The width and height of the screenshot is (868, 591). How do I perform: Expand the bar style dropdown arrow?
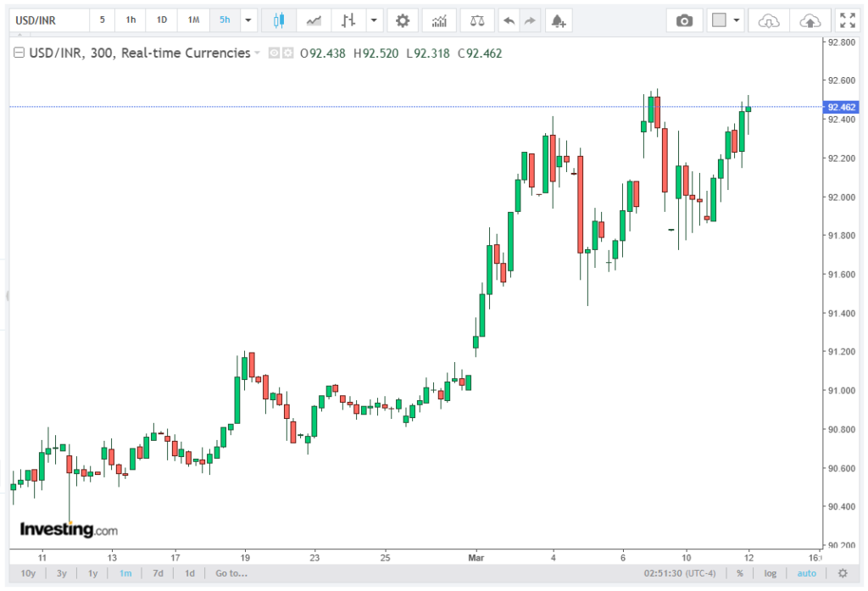click(373, 20)
